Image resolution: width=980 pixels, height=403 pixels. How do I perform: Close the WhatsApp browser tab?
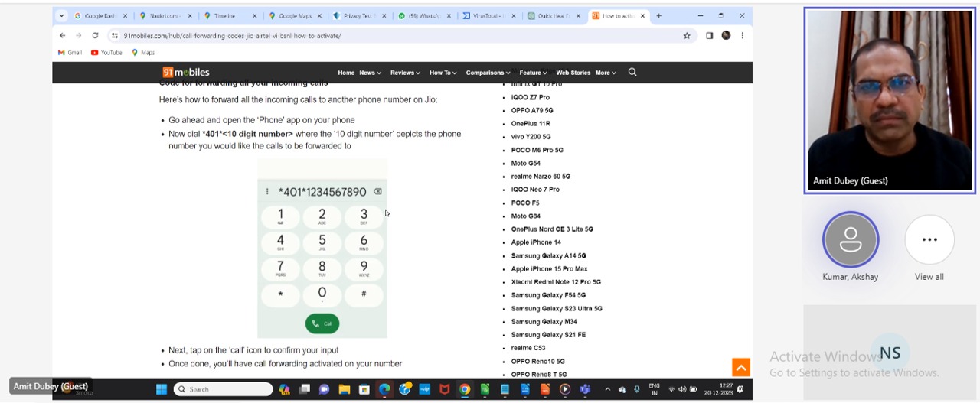[x=449, y=15]
